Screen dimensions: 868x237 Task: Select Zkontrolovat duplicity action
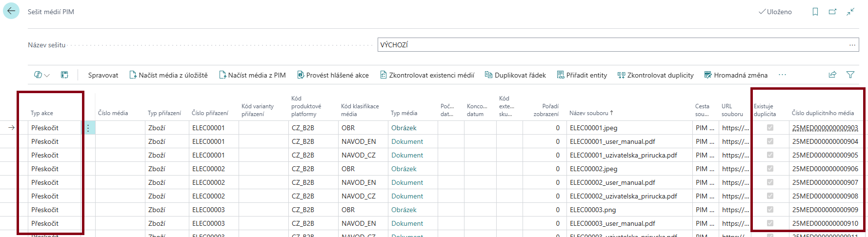655,75
